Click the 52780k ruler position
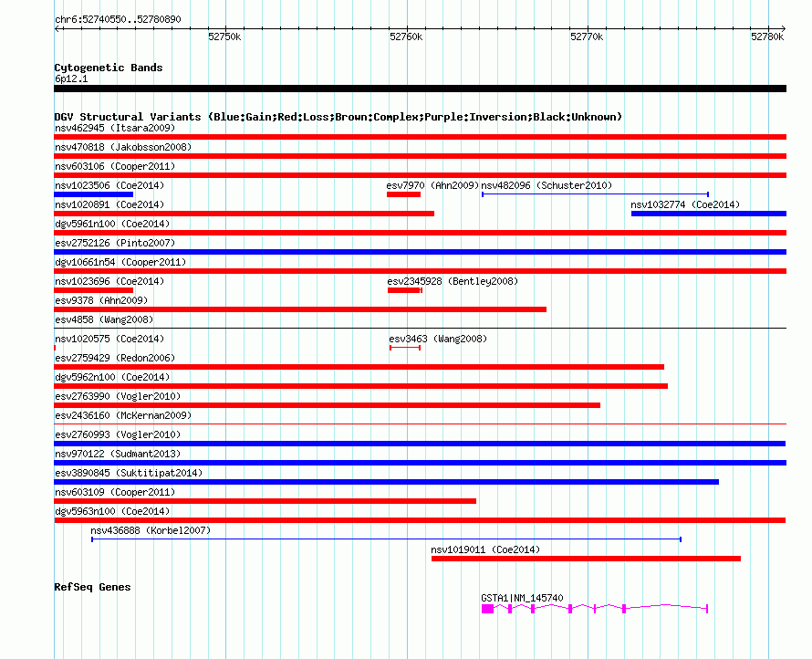Screen dimensions: 812x659 [x=767, y=37]
